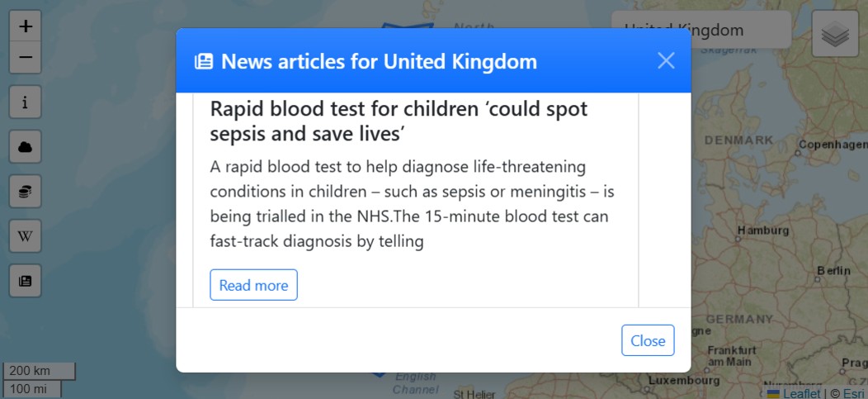The image size is (868, 399).
Task: Show weather with the cloud button
Action: (26, 147)
